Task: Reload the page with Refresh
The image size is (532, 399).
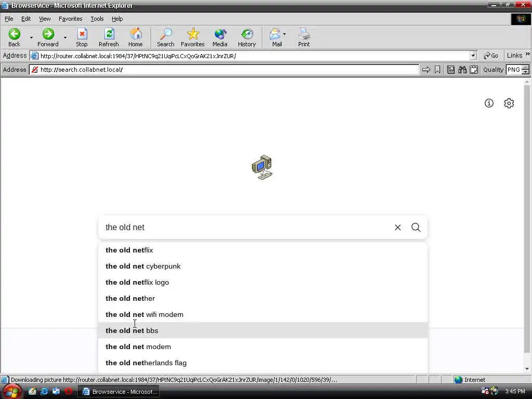Action: 109,37
